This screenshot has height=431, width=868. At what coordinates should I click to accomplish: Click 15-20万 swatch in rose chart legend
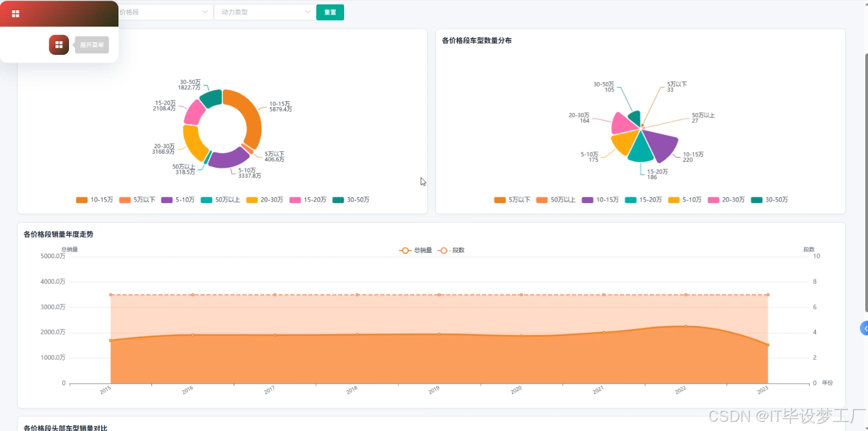pos(630,200)
